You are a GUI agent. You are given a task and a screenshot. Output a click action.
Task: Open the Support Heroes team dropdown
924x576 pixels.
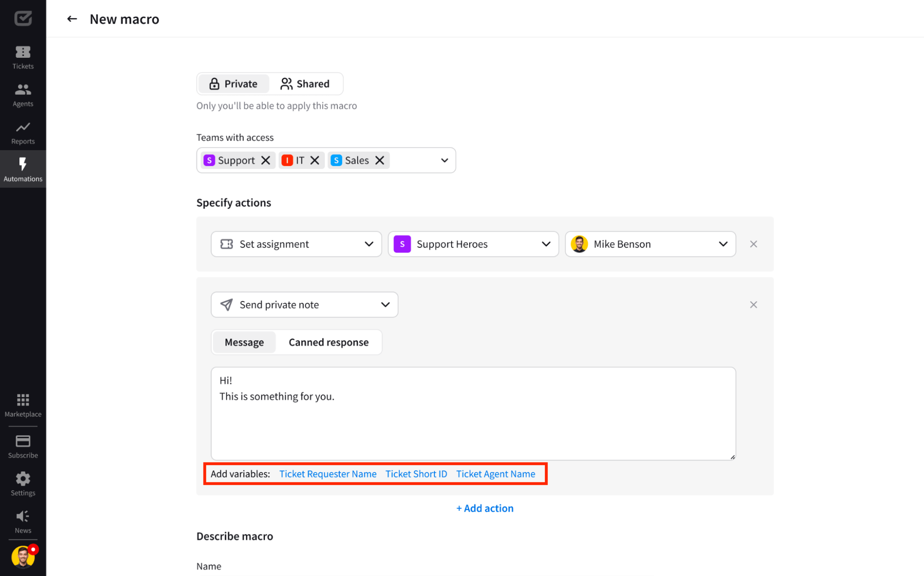pos(473,244)
